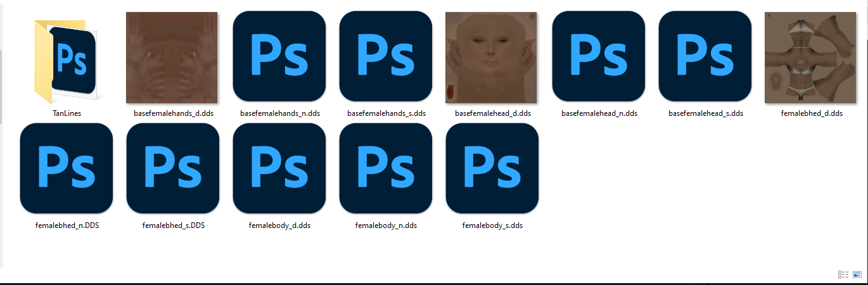Click the femalebody_s.dds file name
868x285 pixels.
(x=493, y=225)
